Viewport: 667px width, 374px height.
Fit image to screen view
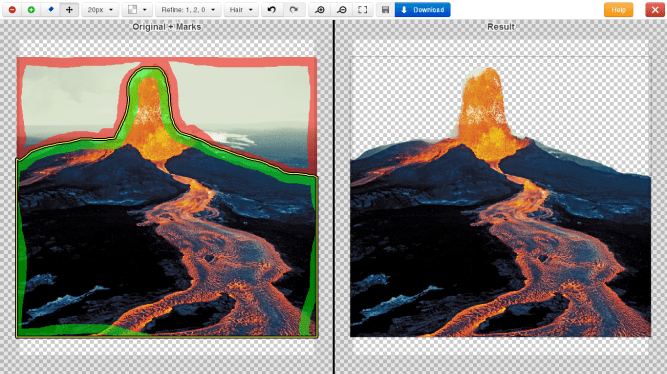[x=362, y=9]
